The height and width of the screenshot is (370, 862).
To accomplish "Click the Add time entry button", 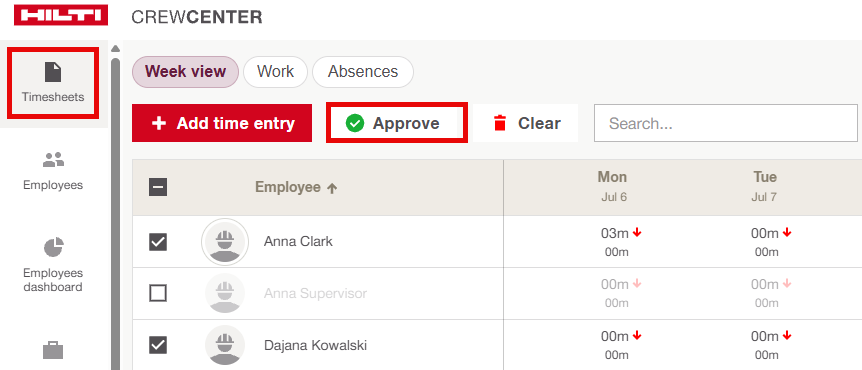I will pyautogui.click(x=222, y=123).
